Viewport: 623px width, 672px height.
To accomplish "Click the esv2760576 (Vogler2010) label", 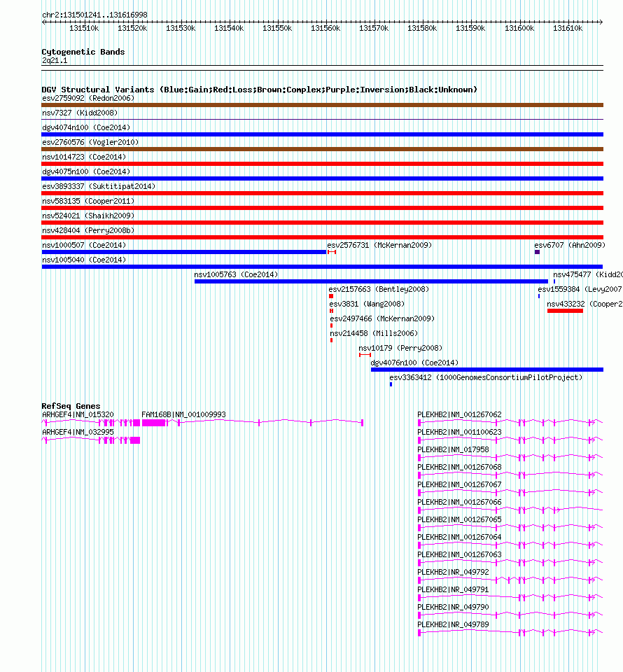I will (90, 142).
